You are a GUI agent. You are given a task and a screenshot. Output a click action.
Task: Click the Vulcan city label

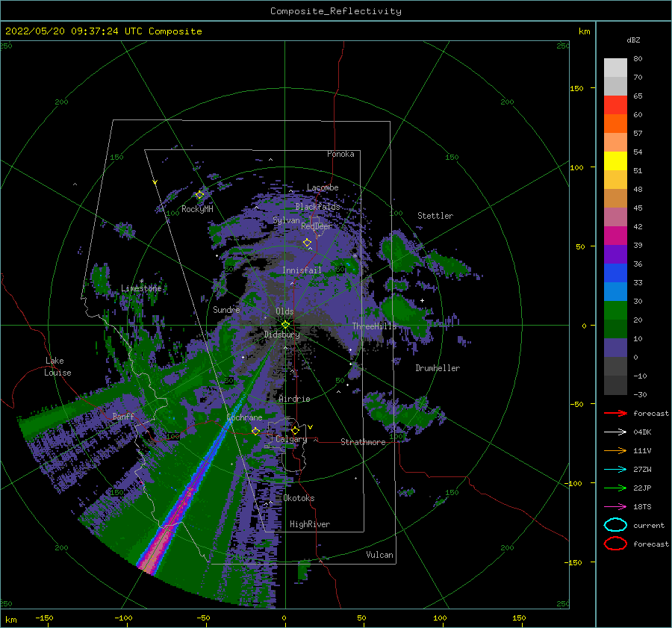pos(379,555)
